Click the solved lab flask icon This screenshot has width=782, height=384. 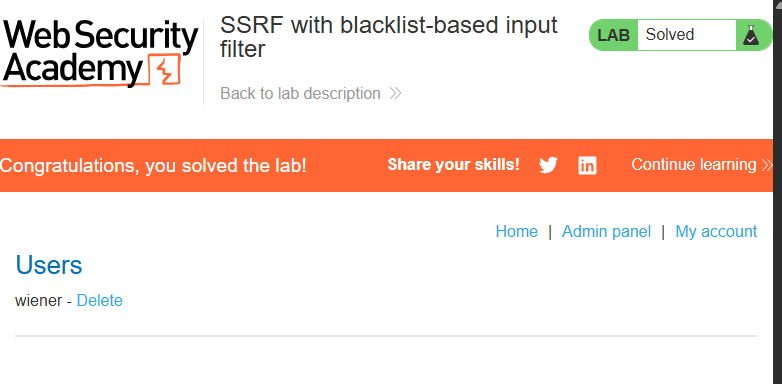pyautogui.click(x=751, y=35)
